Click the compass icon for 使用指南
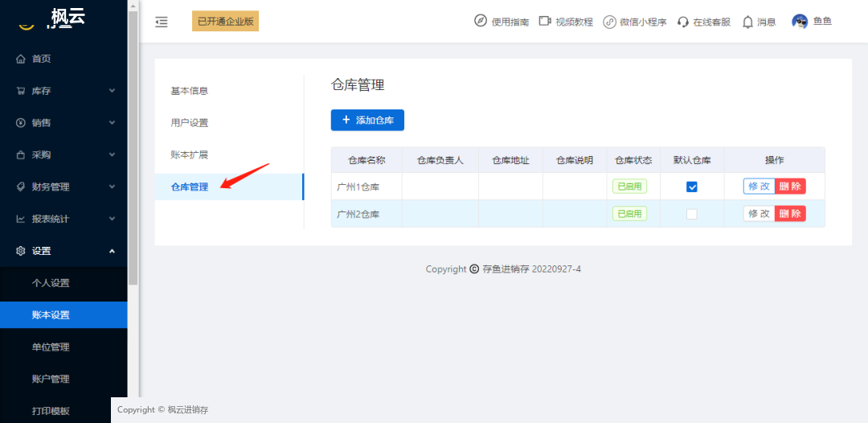868x423 pixels. (481, 21)
